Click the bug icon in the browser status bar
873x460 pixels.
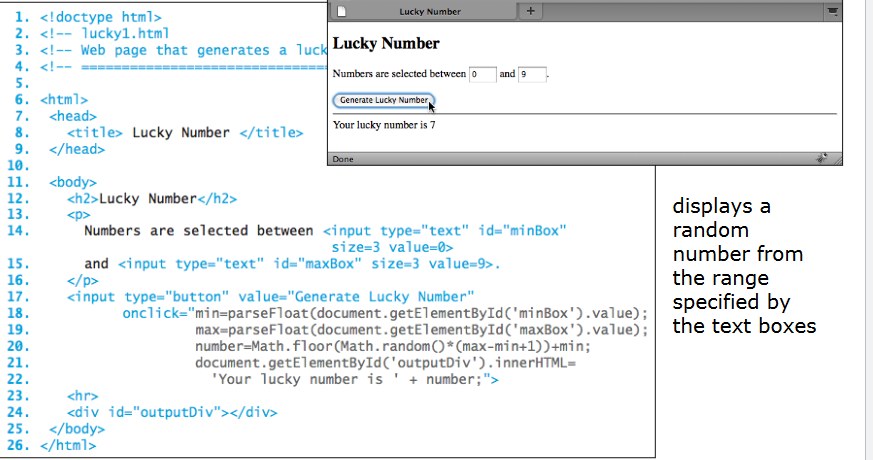click(822, 159)
